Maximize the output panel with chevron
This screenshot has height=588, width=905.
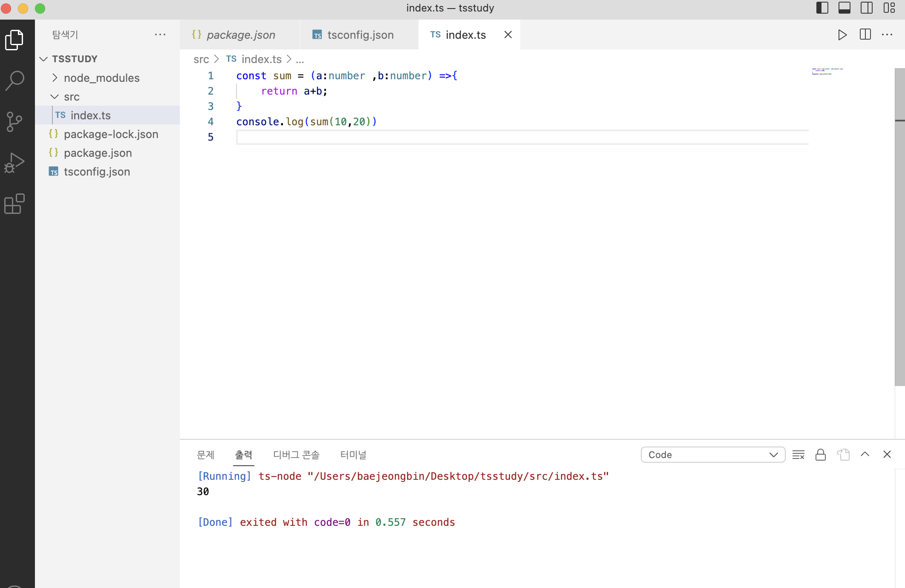coord(865,455)
